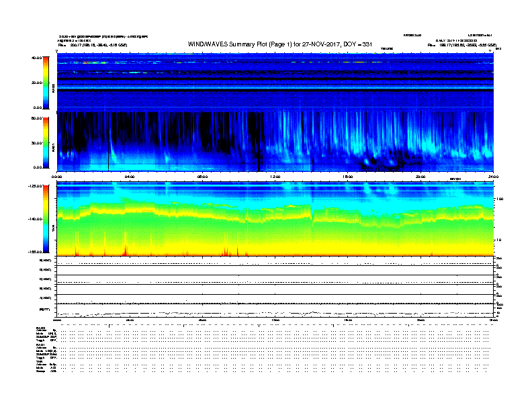The width and height of the screenshot is (532, 411).
Task: Click the 12:00 tick under the RAD1 spectrogram
Action: pos(275,177)
